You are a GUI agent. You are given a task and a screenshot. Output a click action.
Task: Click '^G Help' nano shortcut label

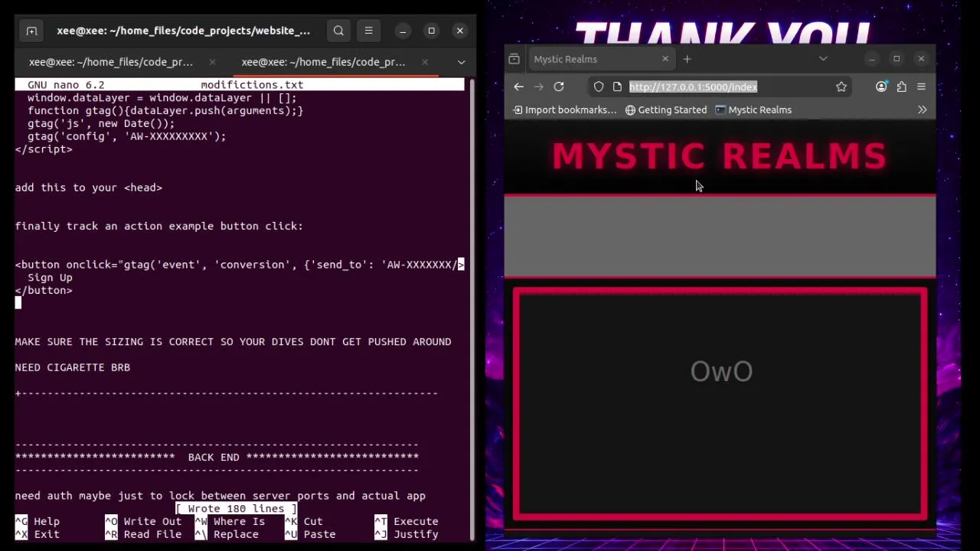coord(37,522)
